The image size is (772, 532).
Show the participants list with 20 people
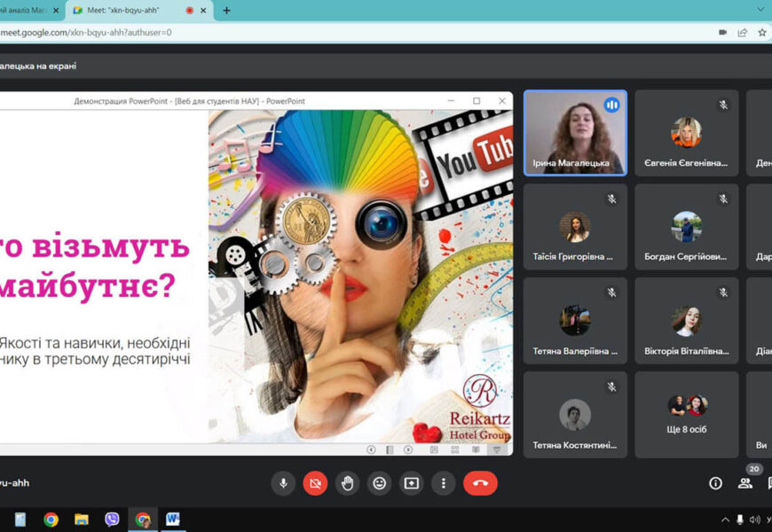click(x=745, y=483)
